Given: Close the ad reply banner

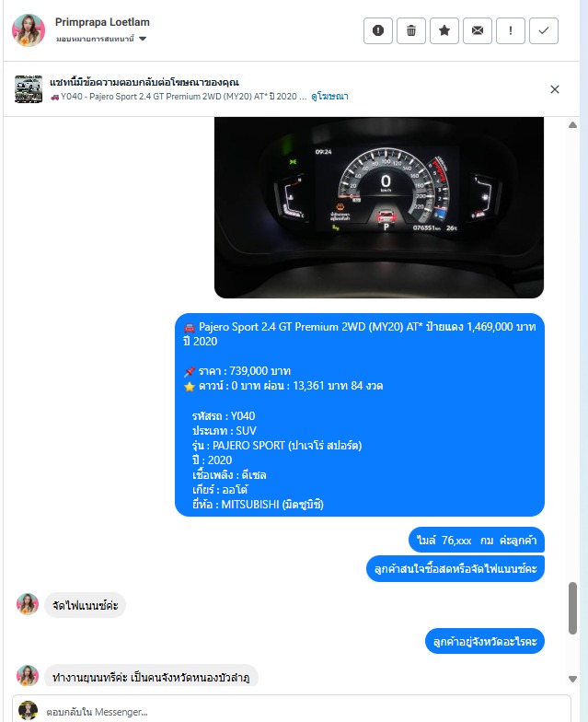Looking at the screenshot, I should 554,89.
